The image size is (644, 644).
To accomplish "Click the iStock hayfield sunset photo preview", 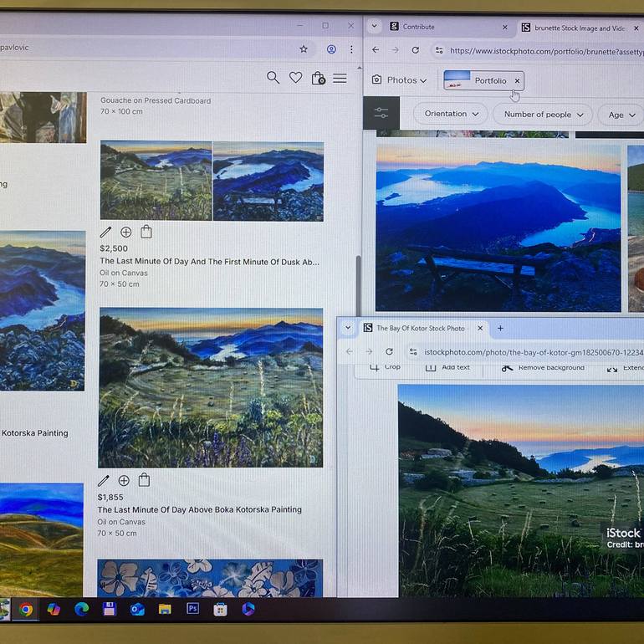I will click(521, 490).
